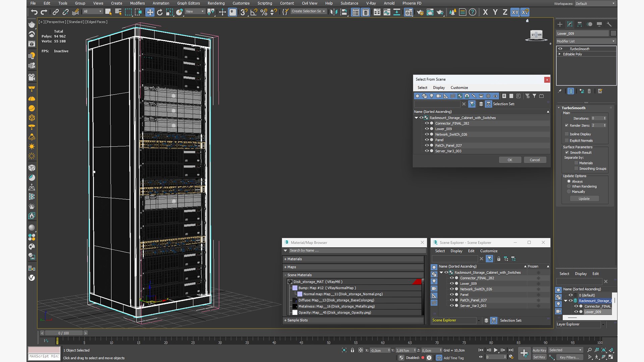Select the Manually update option
Viewport: 644px width, 362px height.
569,192
